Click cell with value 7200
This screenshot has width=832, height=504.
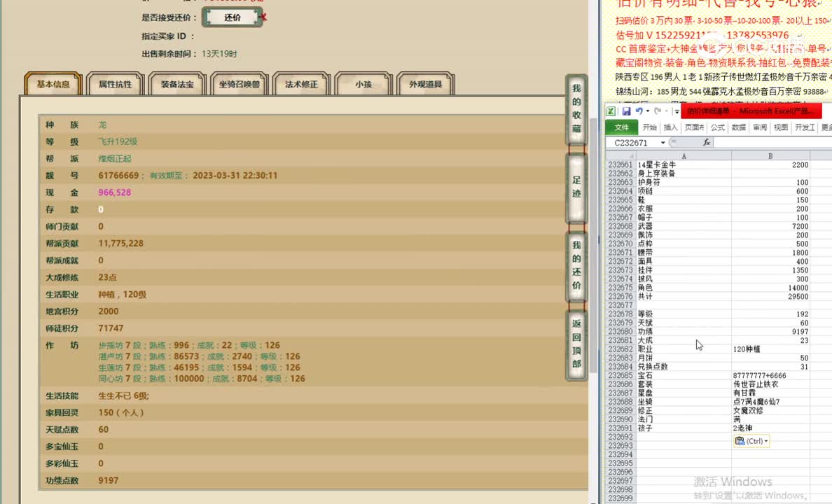770,227
